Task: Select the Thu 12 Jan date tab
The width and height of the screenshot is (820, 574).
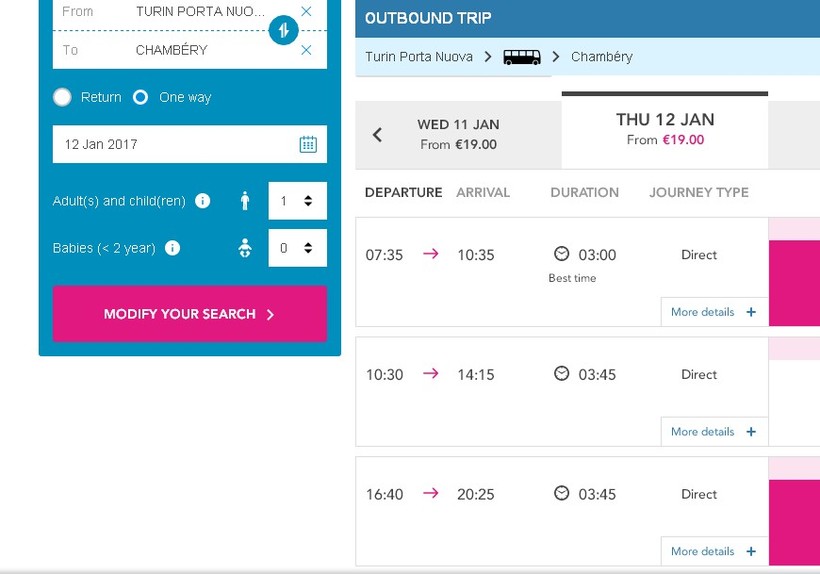Action: click(x=665, y=130)
